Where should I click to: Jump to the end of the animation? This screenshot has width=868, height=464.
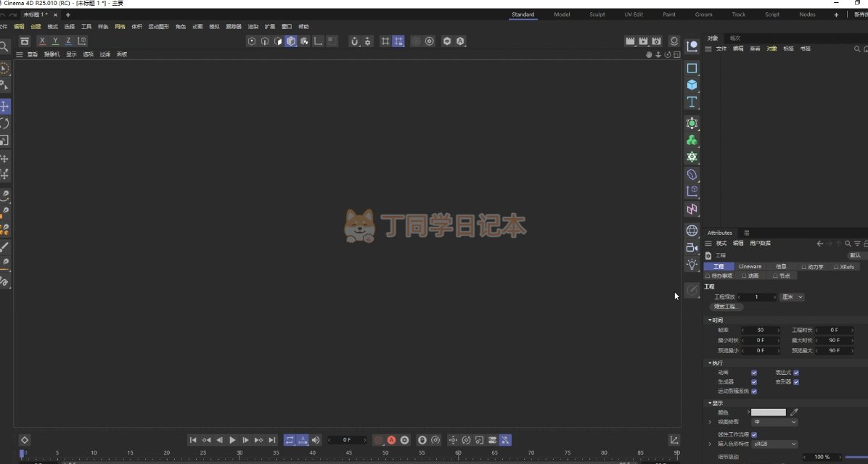[x=272, y=440]
